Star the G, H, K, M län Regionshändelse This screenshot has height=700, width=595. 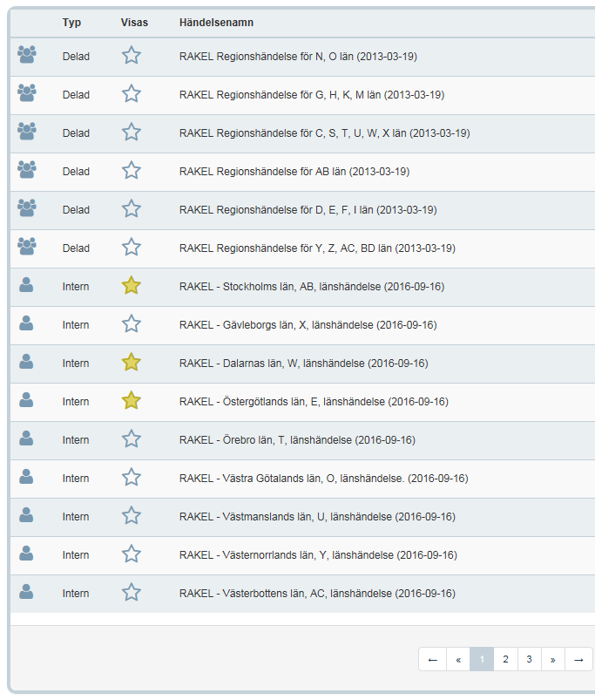(132, 94)
